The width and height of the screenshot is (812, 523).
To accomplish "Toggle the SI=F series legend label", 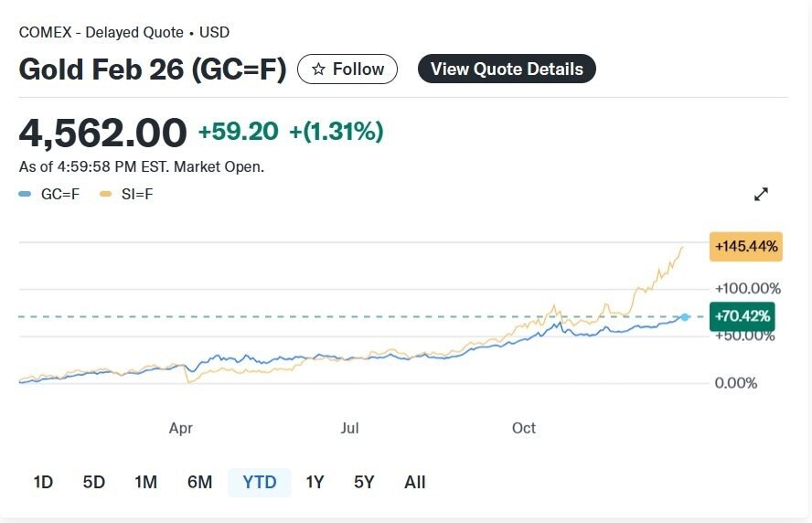I will 137,194.
